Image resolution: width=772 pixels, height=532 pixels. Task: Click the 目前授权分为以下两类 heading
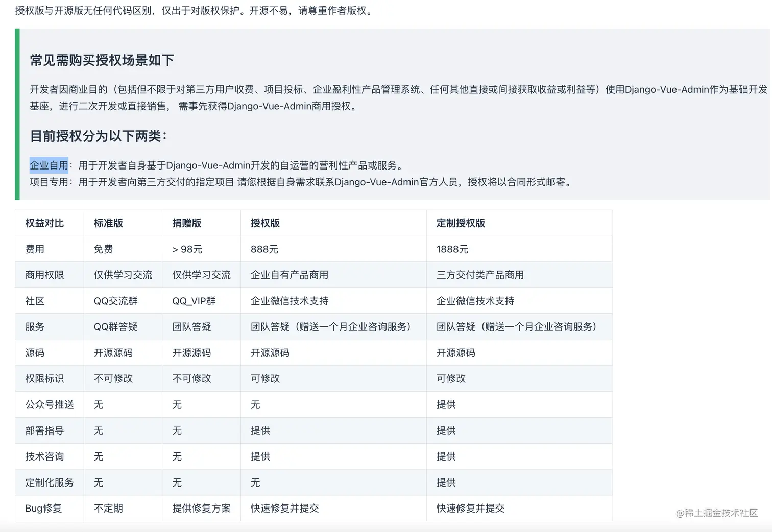click(x=98, y=136)
